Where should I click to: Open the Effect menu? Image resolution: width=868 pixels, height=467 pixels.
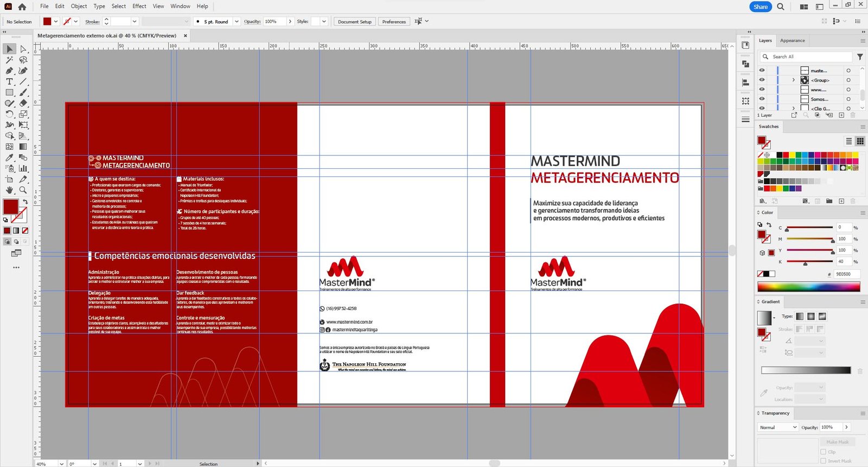[x=139, y=7]
